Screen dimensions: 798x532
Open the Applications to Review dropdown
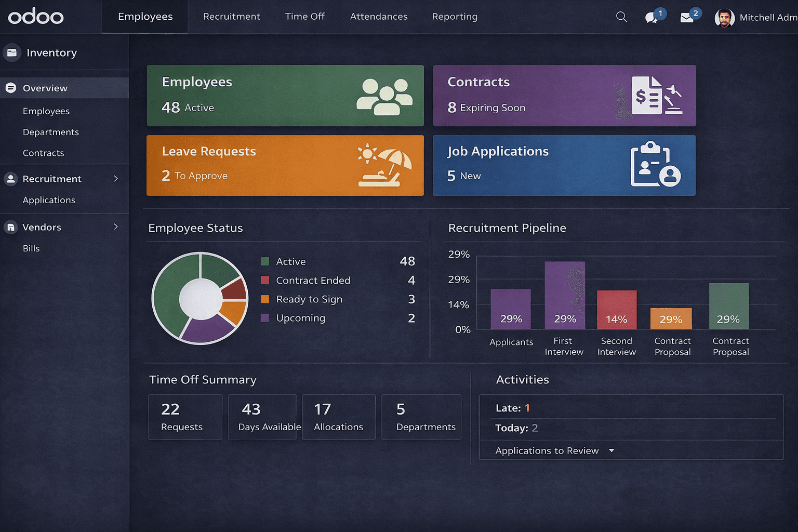(611, 450)
